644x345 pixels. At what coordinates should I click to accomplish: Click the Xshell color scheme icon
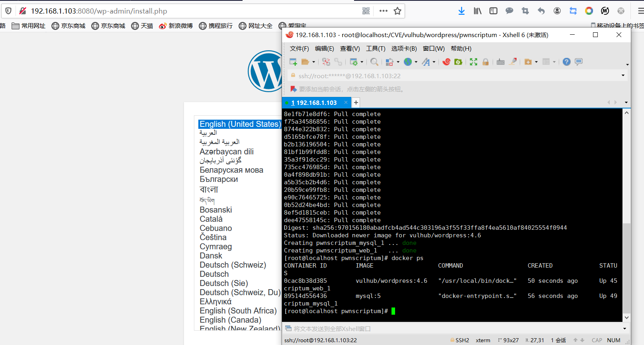click(390, 62)
